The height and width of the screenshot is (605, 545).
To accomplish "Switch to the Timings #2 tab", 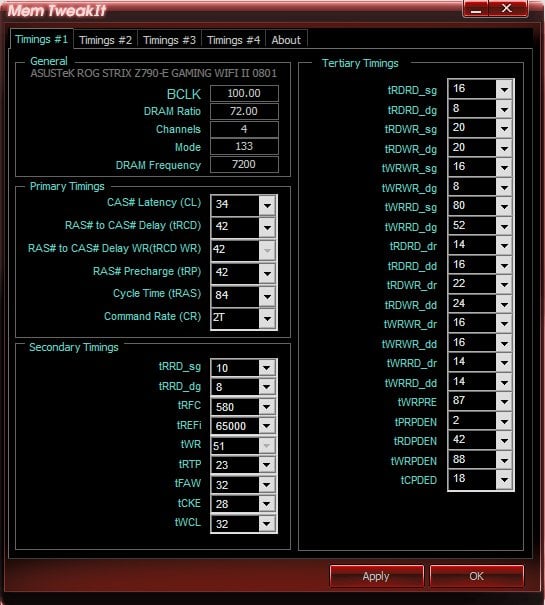I will pos(105,40).
